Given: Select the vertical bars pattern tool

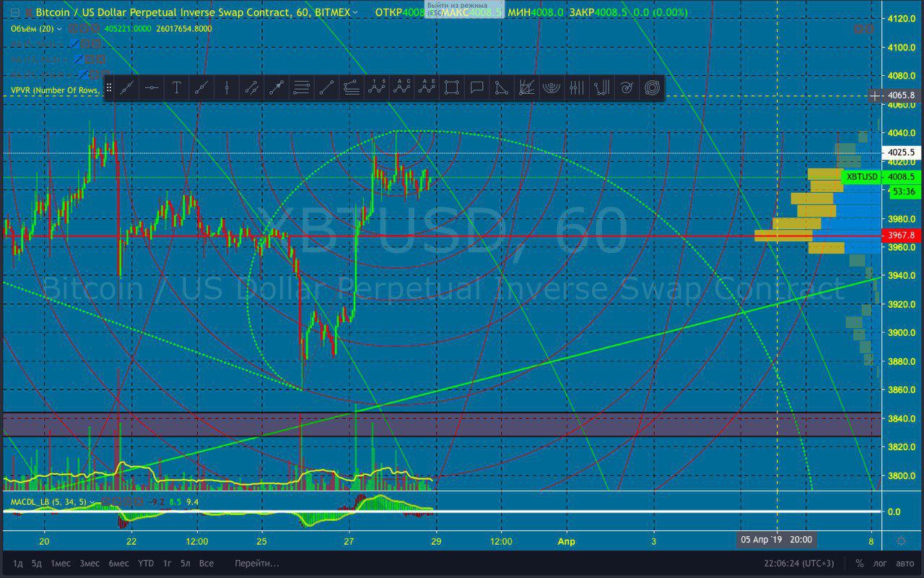Looking at the screenshot, I should click(577, 88).
